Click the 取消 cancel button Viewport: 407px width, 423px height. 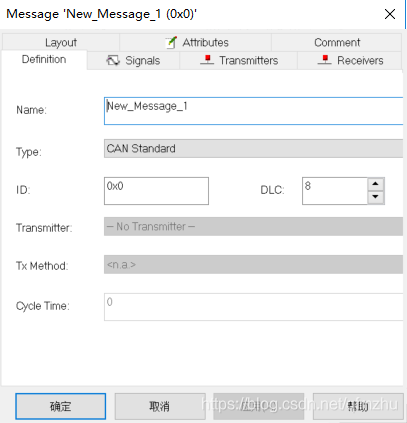coord(160,406)
